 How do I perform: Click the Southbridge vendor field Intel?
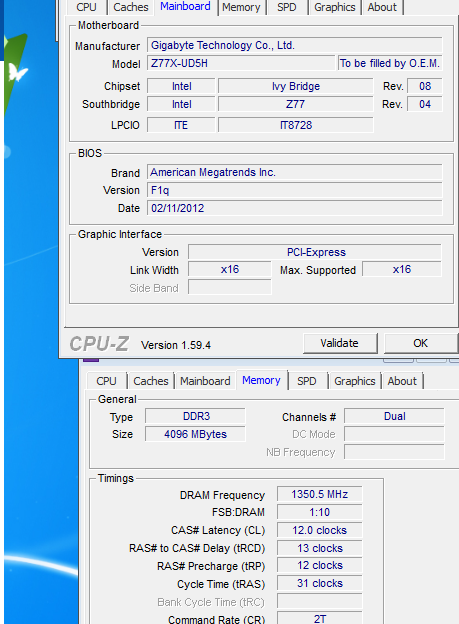[x=181, y=104]
